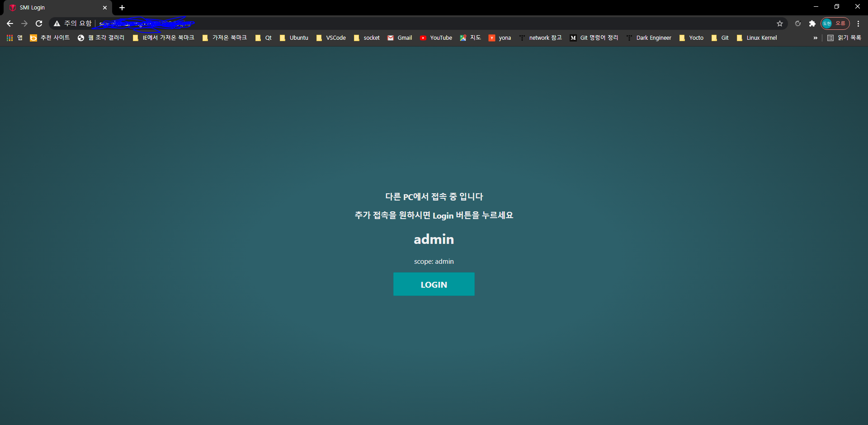This screenshot has height=425, width=868.
Task: Open the 추천 사이트 bookmark
Action: point(50,38)
